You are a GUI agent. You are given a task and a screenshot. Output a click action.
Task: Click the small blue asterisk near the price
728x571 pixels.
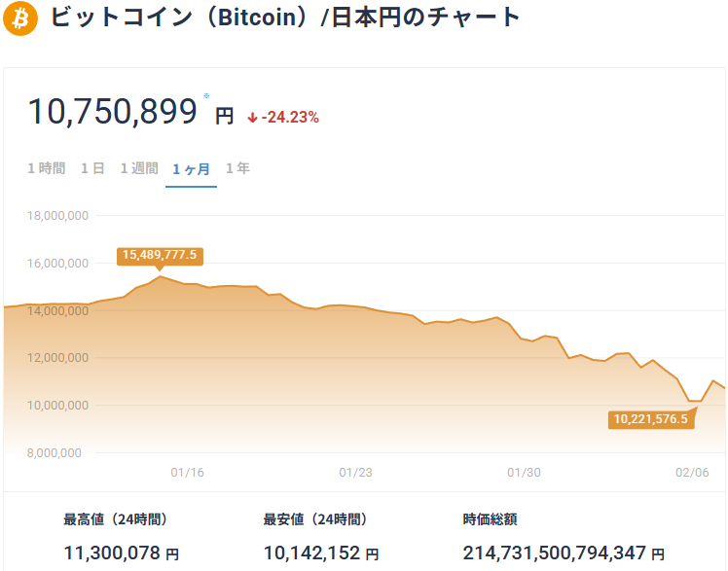206,95
